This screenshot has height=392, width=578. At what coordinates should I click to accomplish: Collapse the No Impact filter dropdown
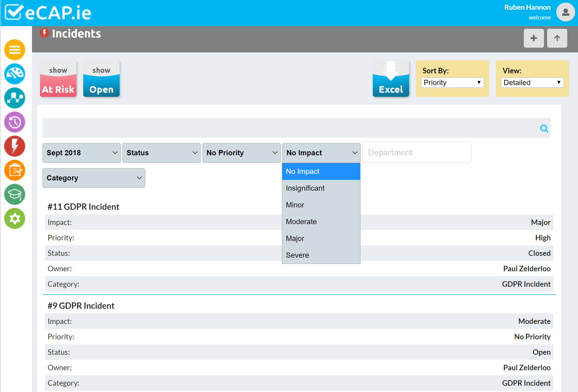[321, 153]
